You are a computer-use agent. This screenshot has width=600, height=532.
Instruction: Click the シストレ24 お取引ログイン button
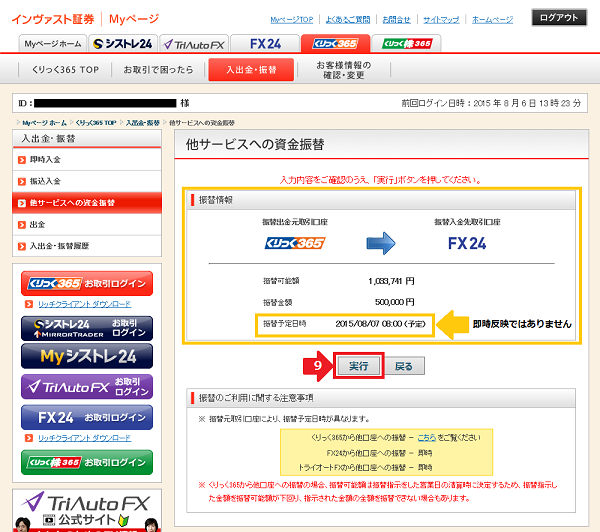[x=87, y=328]
